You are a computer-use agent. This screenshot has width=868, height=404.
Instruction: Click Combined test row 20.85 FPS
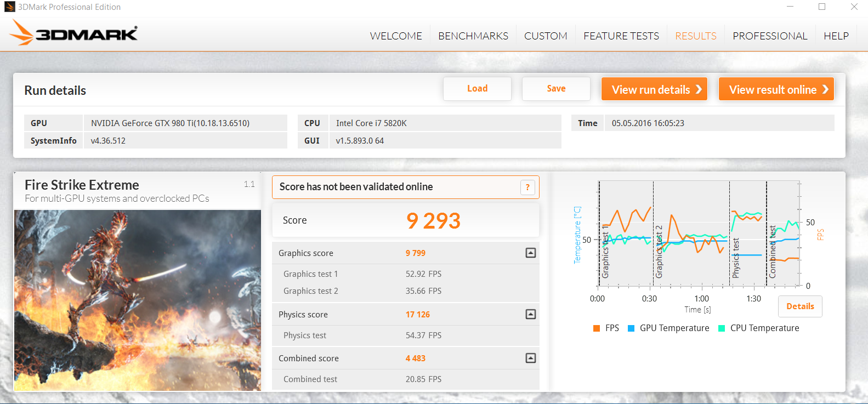[x=406, y=379]
